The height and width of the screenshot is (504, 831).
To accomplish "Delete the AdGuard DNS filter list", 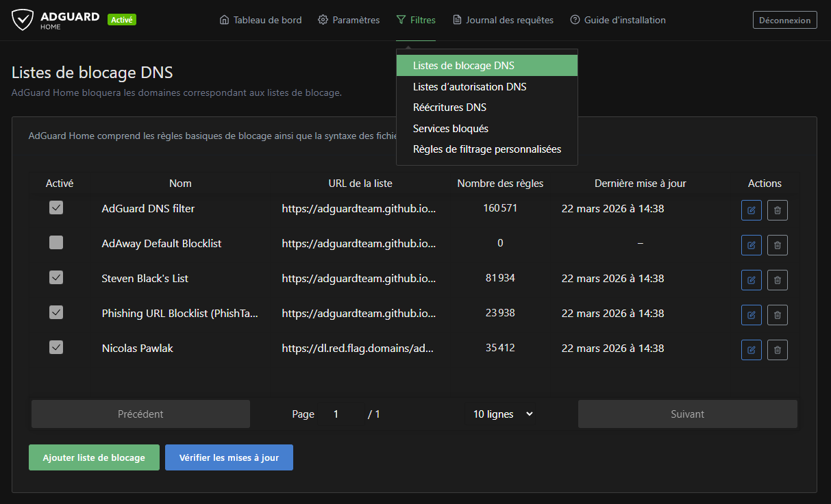I will (x=778, y=210).
